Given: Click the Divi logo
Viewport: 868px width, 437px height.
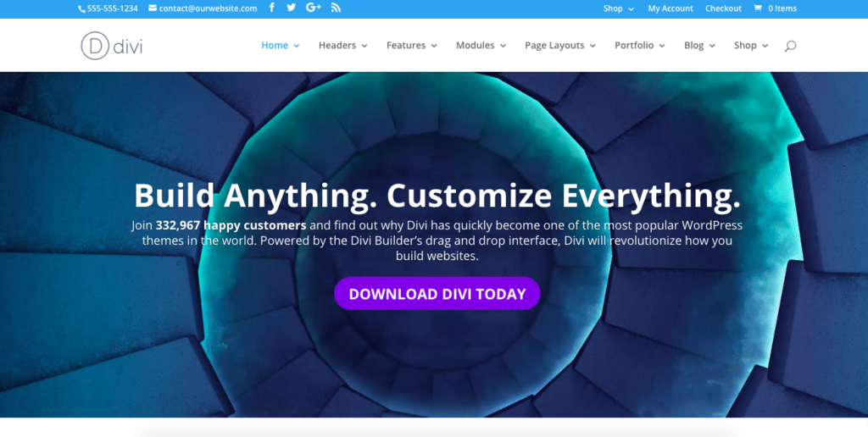Looking at the screenshot, I should pyautogui.click(x=111, y=46).
